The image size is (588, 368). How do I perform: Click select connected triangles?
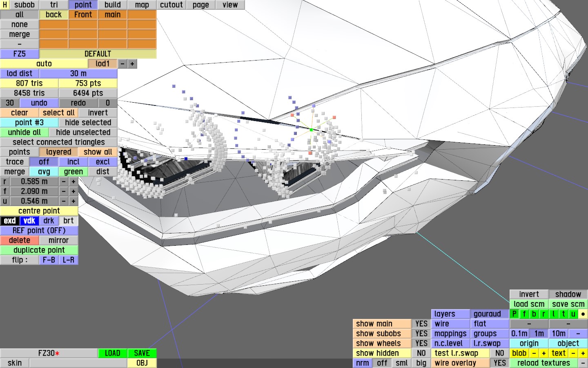59,142
